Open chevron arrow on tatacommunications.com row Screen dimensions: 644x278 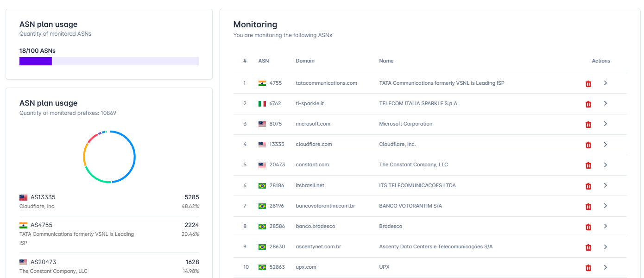[605, 83]
